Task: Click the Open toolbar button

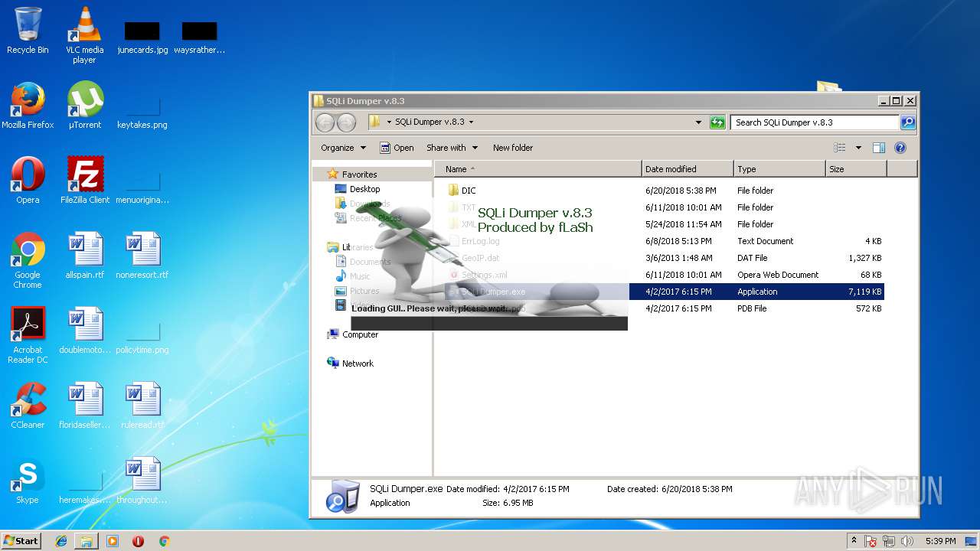Action: [x=397, y=148]
